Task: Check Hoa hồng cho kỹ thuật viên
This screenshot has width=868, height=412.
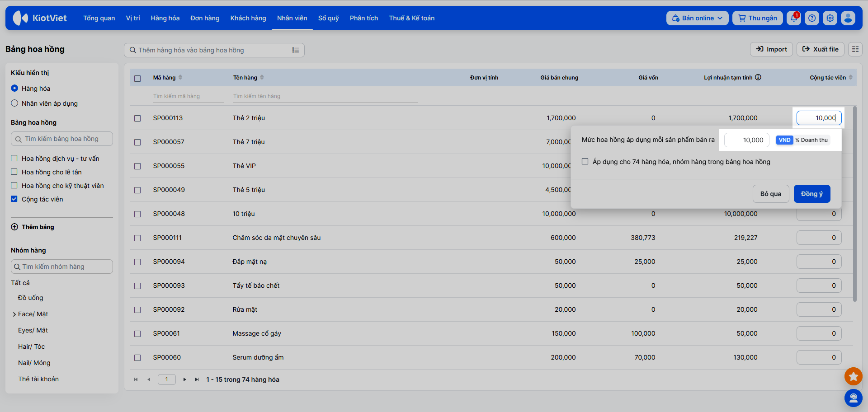Action: coord(14,185)
